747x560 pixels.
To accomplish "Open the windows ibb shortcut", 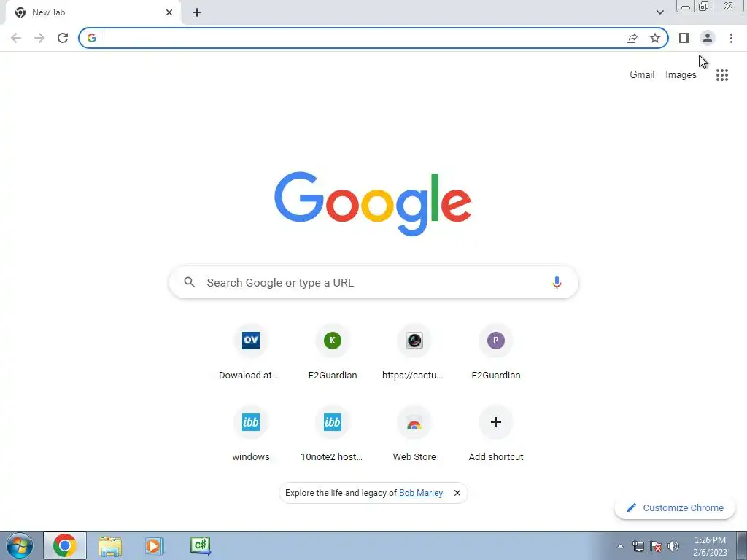I will click(251, 435).
